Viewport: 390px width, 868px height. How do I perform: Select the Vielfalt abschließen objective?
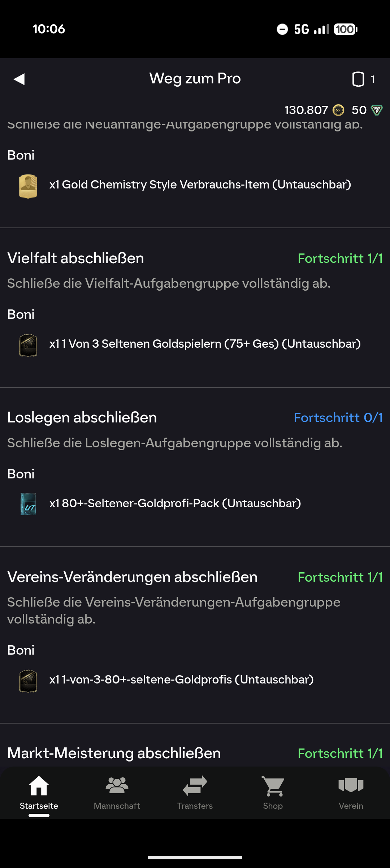point(76,259)
